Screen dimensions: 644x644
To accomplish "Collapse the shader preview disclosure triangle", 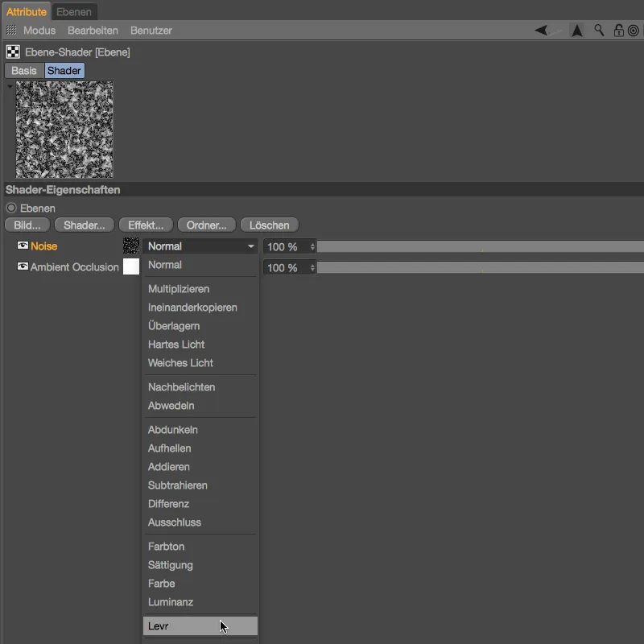I will point(10,87).
